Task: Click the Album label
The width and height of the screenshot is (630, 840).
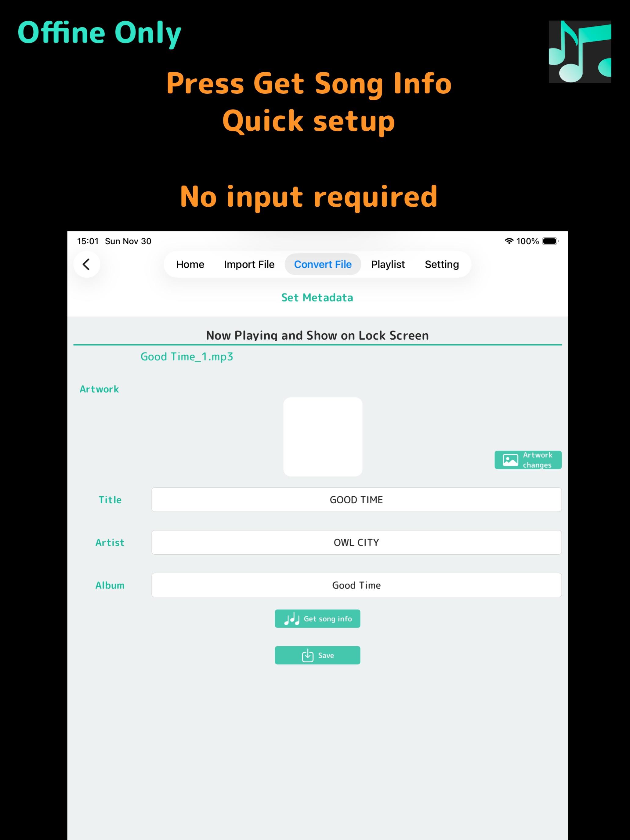Action: coord(110,585)
